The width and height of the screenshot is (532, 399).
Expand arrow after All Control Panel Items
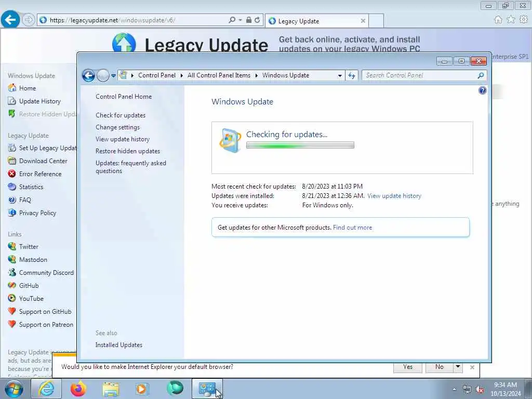click(257, 75)
